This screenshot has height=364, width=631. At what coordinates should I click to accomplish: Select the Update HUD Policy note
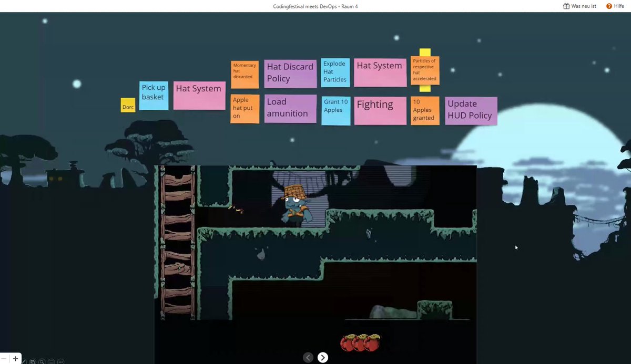click(470, 110)
